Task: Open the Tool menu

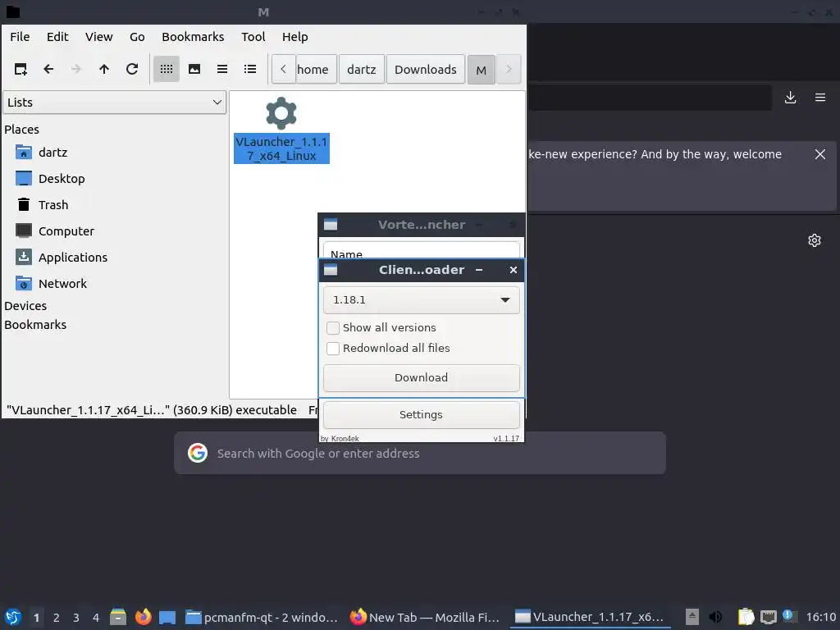Action: tap(253, 37)
